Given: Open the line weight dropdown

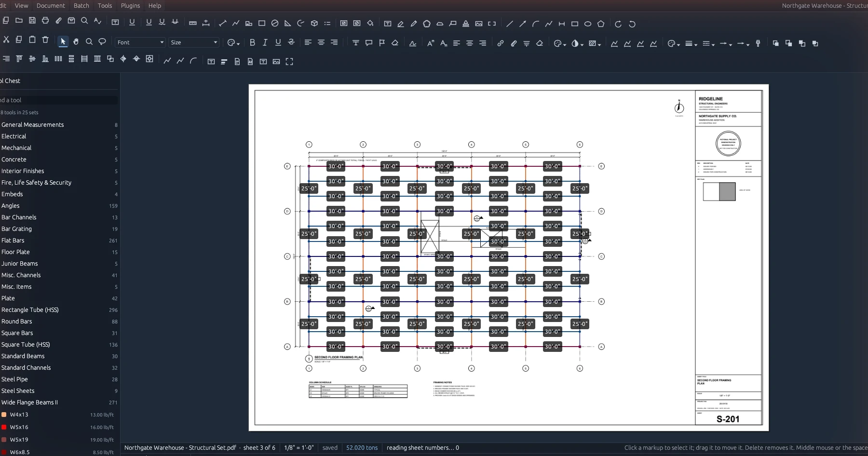Looking at the screenshot, I should click(691, 43).
